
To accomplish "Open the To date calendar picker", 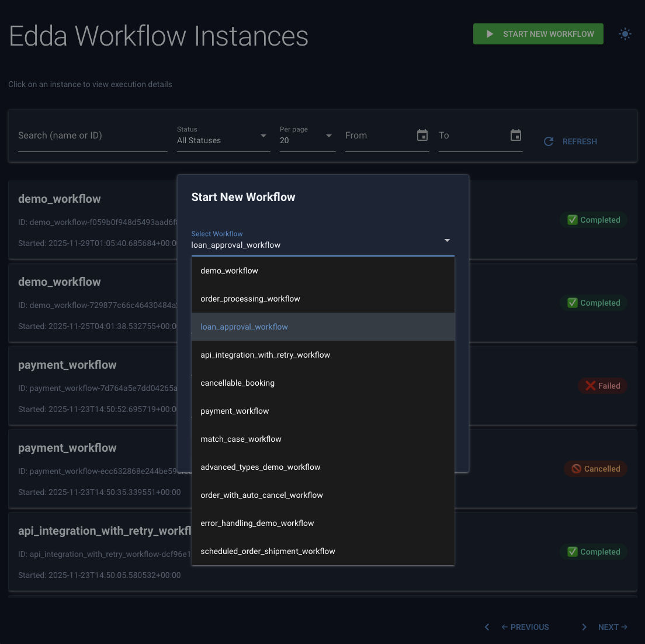I will point(515,135).
